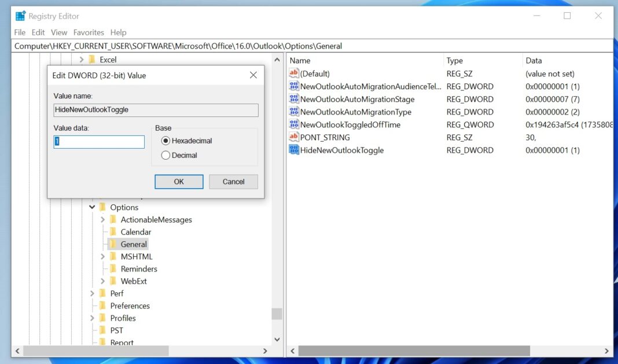This screenshot has width=618, height=364.
Task: Click the ab string icon beside (Default)
Action: tap(293, 73)
